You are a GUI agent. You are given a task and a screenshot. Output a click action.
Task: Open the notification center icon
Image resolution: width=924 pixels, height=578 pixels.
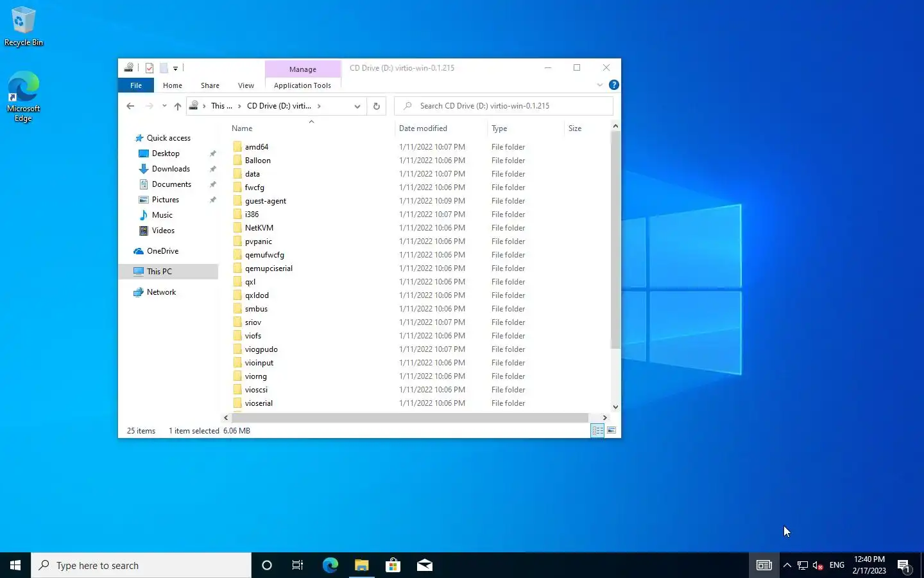(x=904, y=566)
